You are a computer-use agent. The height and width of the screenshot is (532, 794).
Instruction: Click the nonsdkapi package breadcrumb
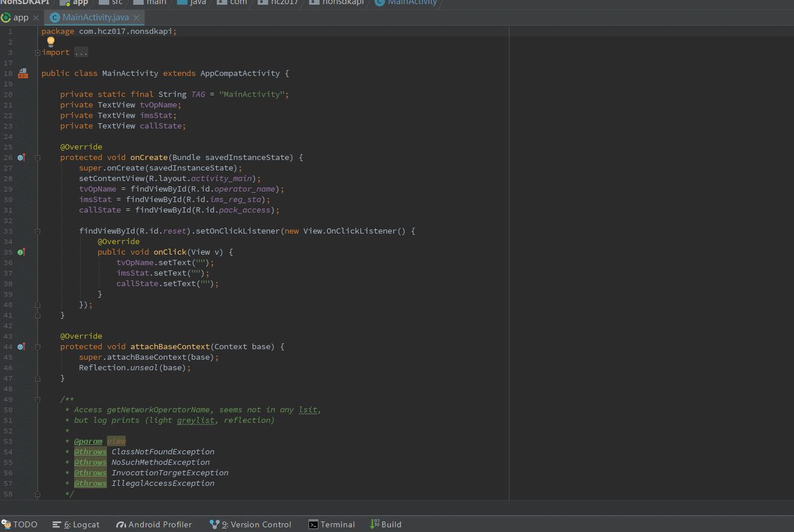coord(337,2)
